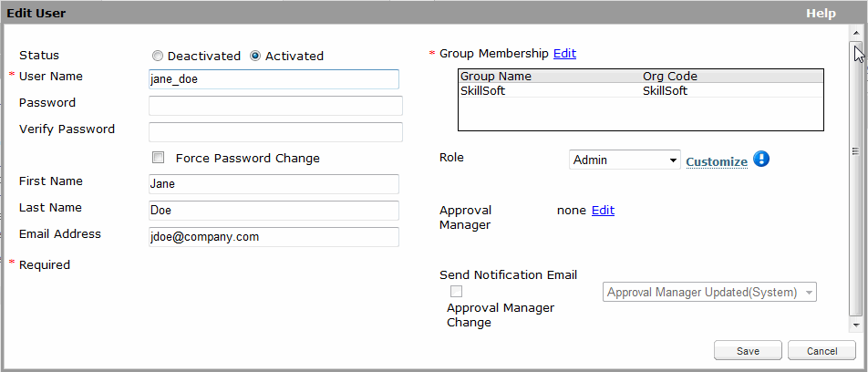The height and width of the screenshot is (372, 868).
Task: Click the scrollbar down arrow
Action: (854, 323)
